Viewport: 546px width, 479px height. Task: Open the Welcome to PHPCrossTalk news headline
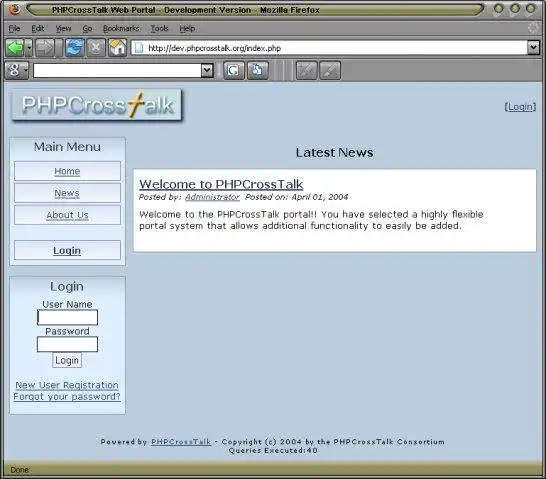tap(221, 184)
